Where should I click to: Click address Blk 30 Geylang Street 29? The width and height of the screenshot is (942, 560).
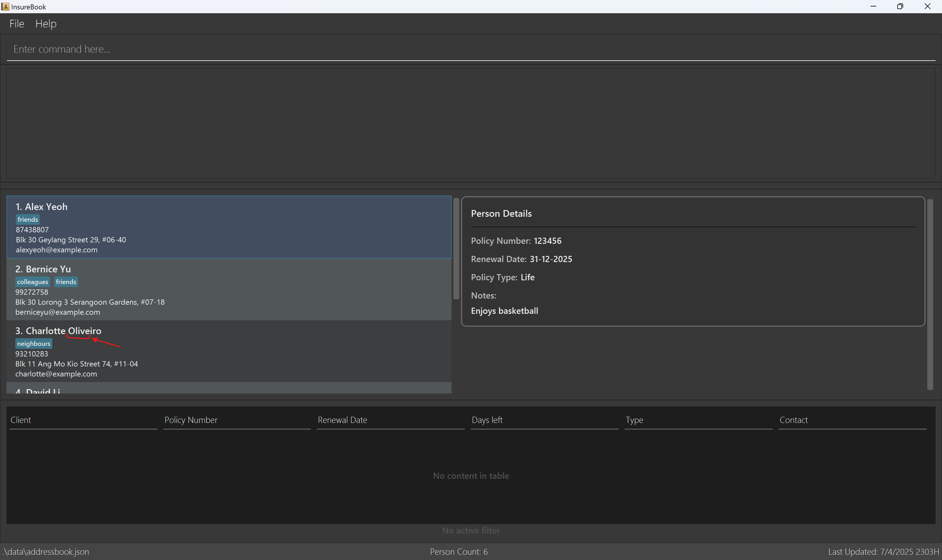[71, 240]
